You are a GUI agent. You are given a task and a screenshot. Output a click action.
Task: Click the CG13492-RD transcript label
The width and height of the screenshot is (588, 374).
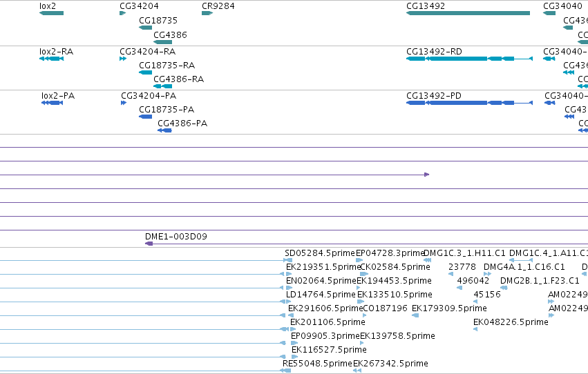coord(434,52)
